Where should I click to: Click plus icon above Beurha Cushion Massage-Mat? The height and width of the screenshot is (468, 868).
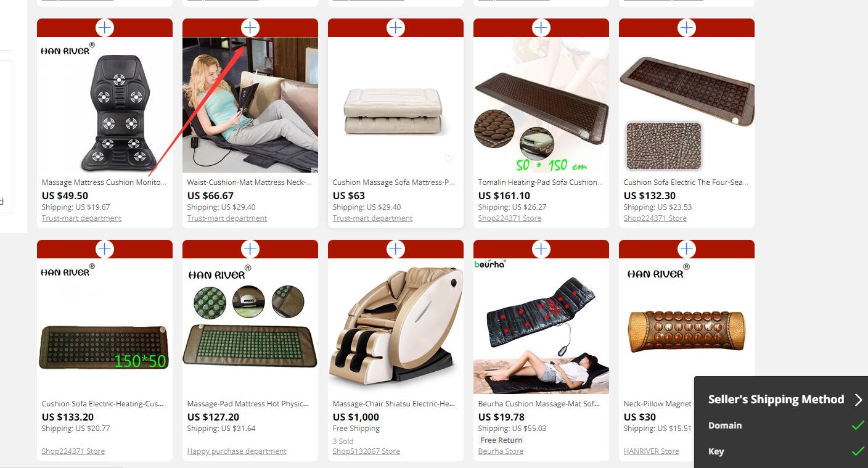[541, 248]
